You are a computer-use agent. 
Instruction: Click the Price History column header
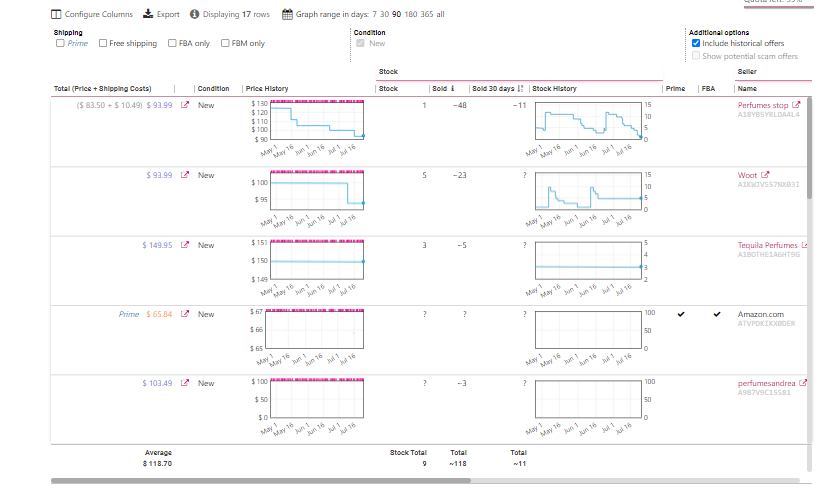[267, 88]
